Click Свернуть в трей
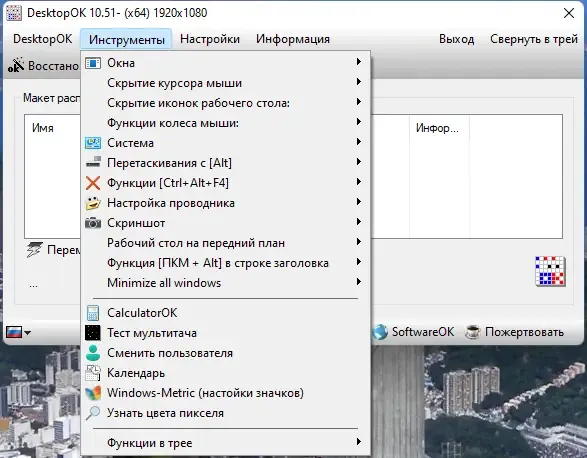587x458 pixels. 534,39
